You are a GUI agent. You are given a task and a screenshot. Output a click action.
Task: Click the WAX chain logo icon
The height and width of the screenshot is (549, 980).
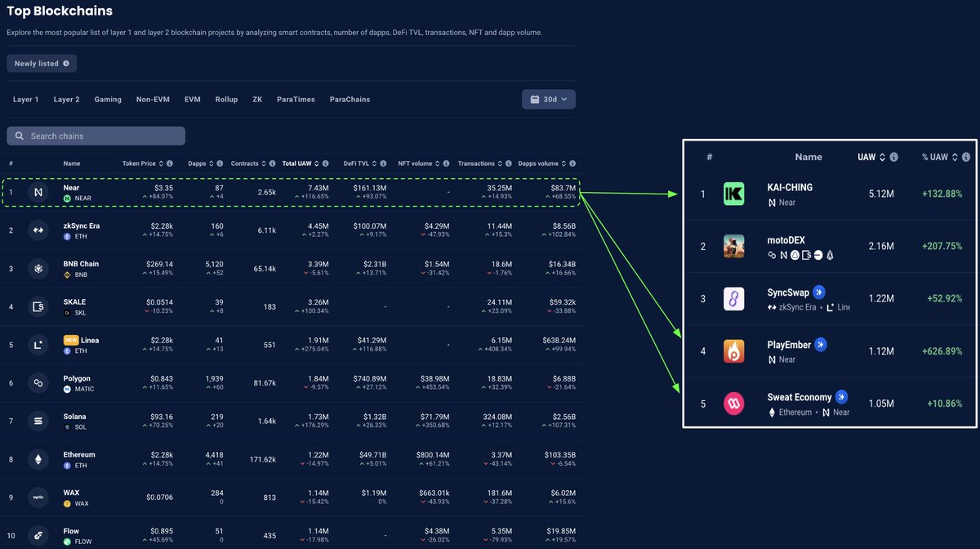[x=38, y=498]
